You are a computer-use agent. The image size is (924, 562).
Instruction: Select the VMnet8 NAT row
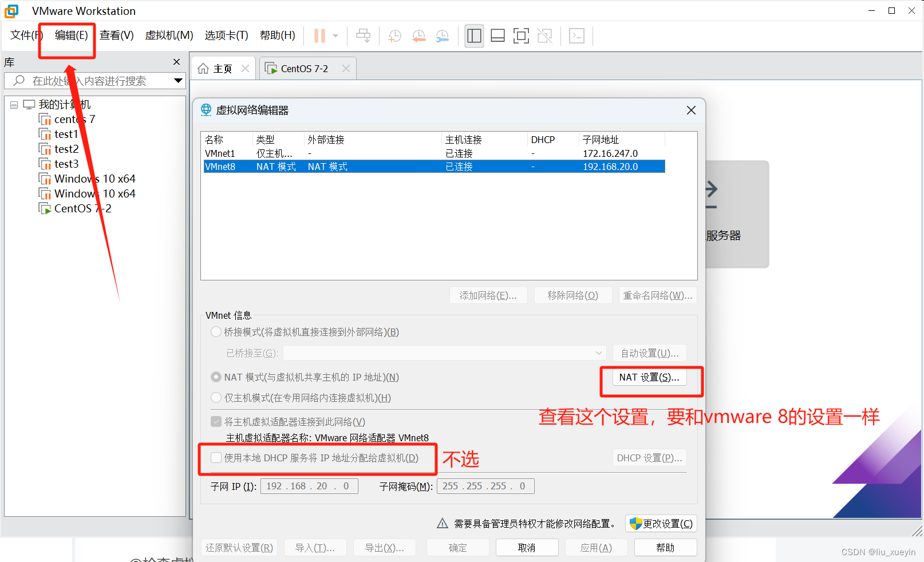(435, 167)
